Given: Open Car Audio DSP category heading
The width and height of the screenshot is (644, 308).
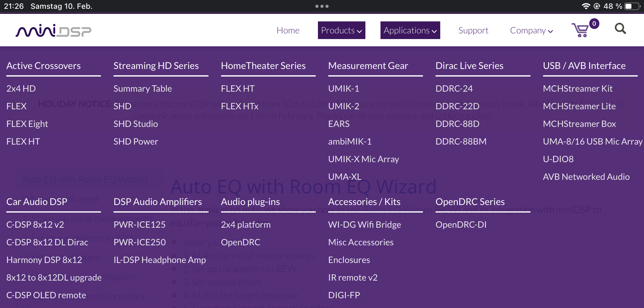Looking at the screenshot, I should [x=37, y=202].
